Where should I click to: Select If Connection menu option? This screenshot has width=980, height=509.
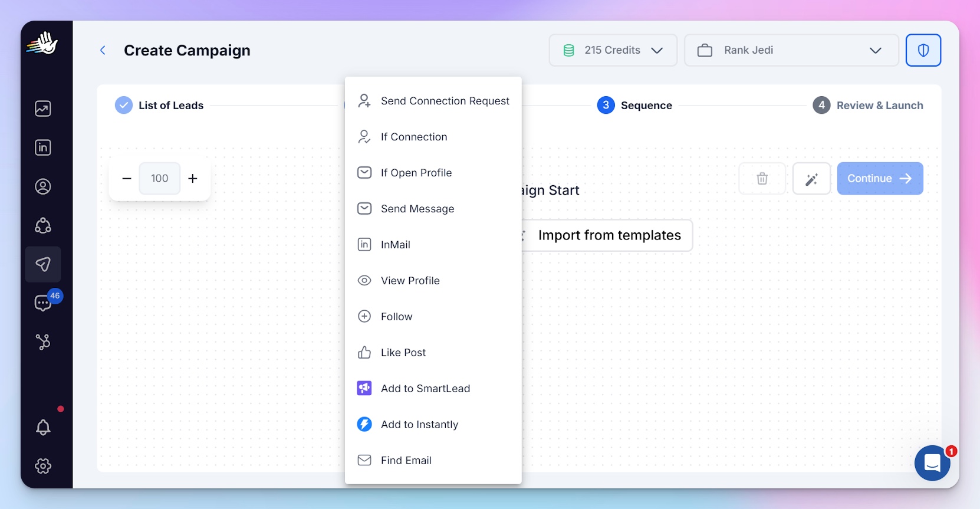pos(433,137)
